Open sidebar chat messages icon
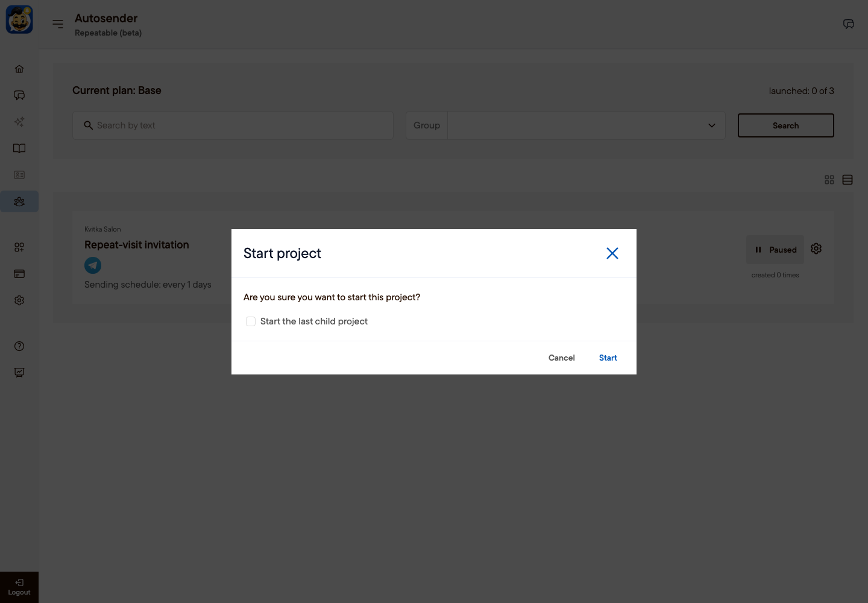The height and width of the screenshot is (603, 868). tap(19, 95)
